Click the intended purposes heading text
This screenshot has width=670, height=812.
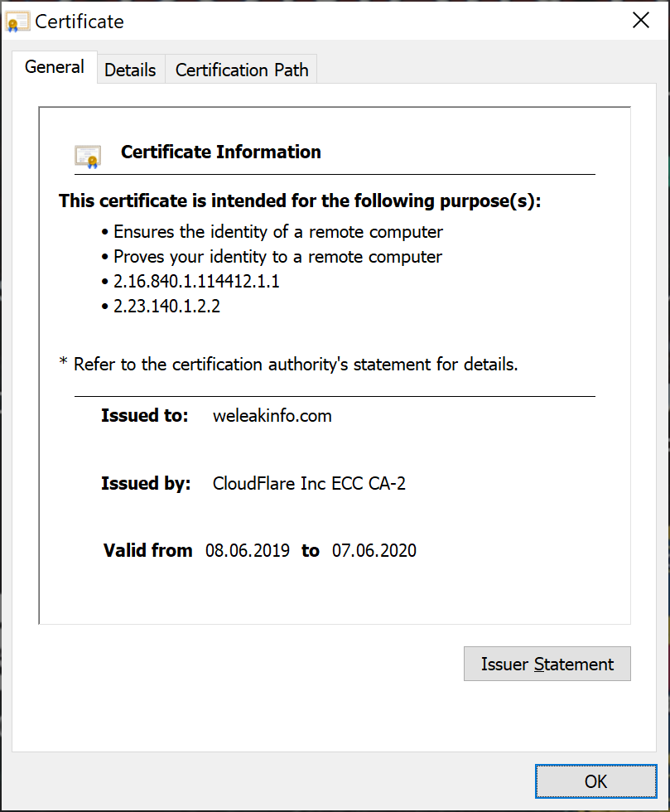point(299,201)
